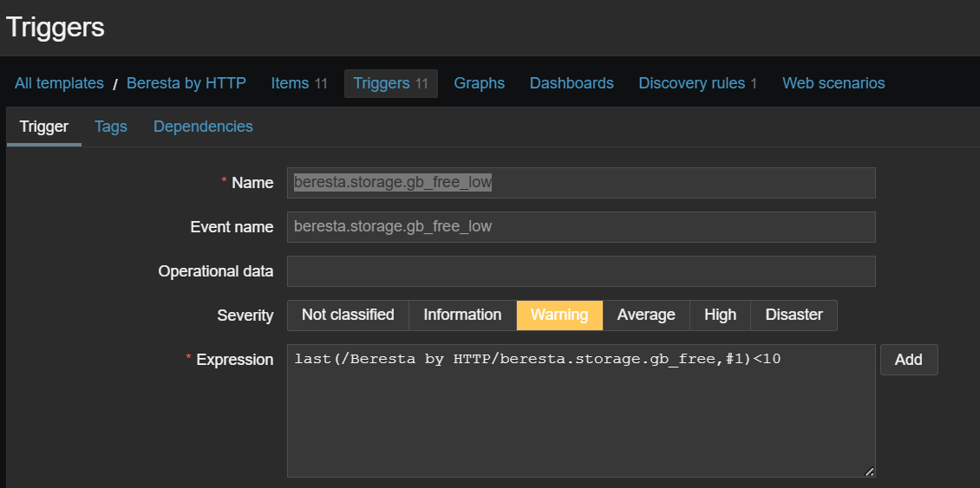This screenshot has width=980, height=488.
Task: View Discovery rules for this template
Action: (697, 83)
